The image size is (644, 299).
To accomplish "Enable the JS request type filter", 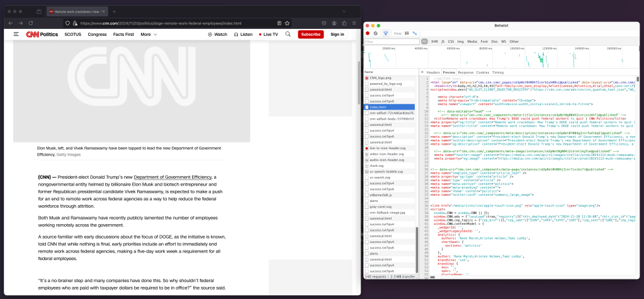I will click(x=443, y=42).
